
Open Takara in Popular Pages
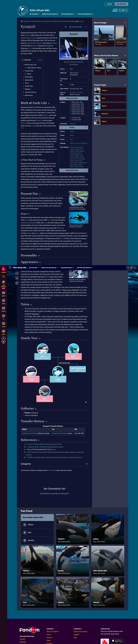(110, 122)
